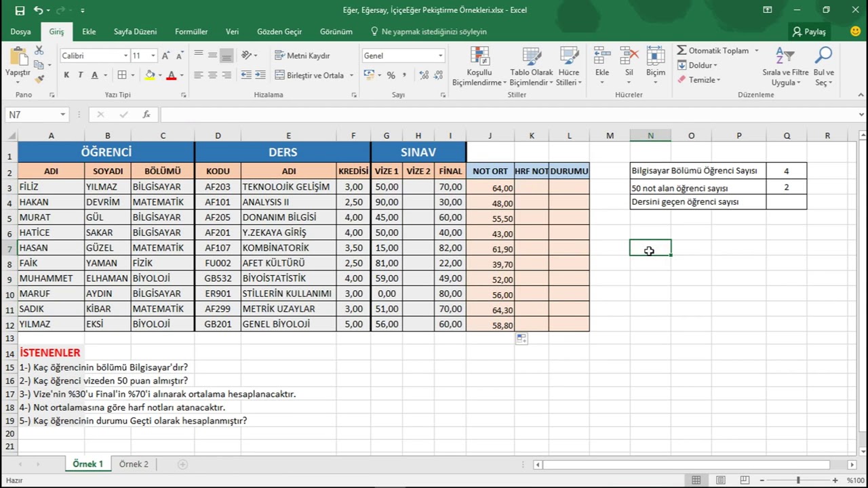The width and height of the screenshot is (868, 488).
Task: Click the Paylaş share button
Action: [809, 31]
